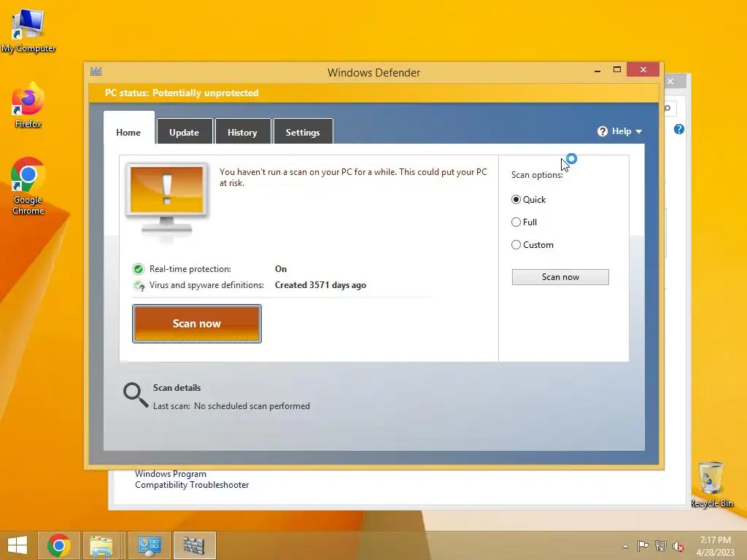Click Scan now under Scan options

coord(560,277)
